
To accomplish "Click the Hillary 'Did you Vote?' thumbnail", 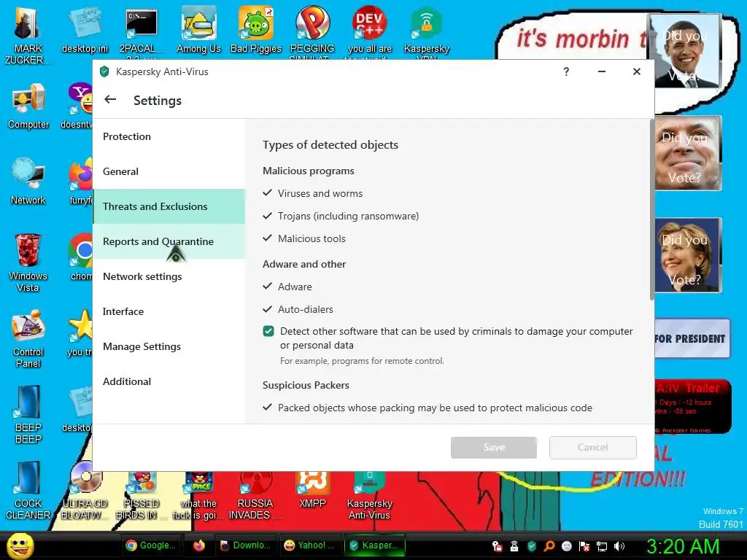I will tap(688, 255).
